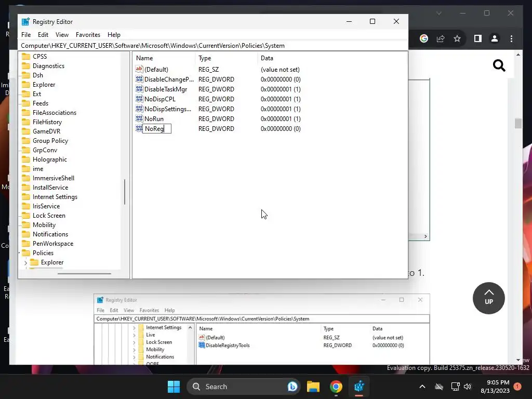This screenshot has height=399, width=532.
Task: Open the View menu in Registry Editor
Action: (62, 35)
